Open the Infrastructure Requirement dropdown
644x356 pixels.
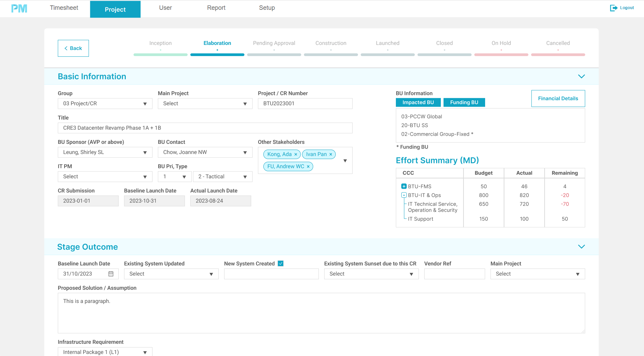coord(105,352)
